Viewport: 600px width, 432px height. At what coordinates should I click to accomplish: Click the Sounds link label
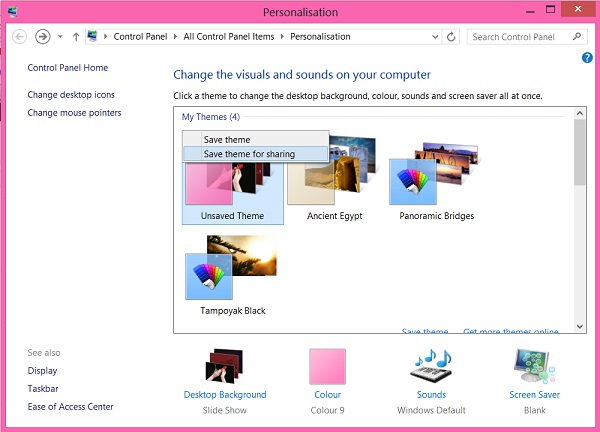tap(431, 395)
